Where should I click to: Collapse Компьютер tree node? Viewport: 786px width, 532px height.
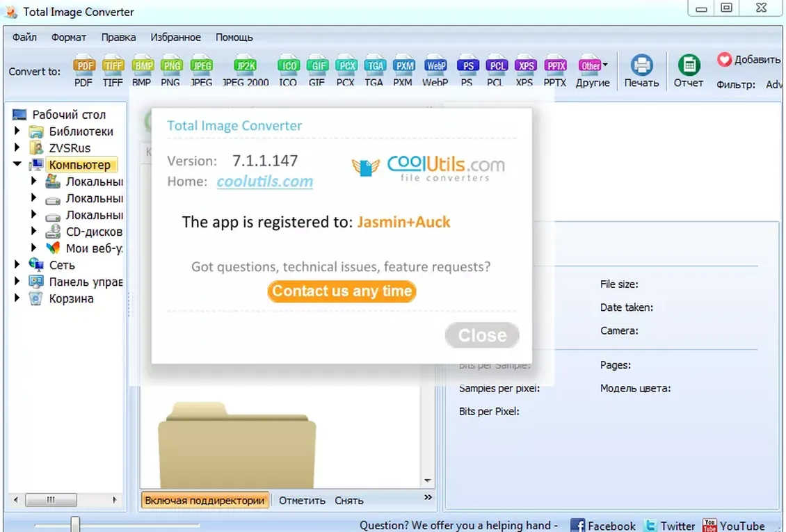[x=17, y=164]
